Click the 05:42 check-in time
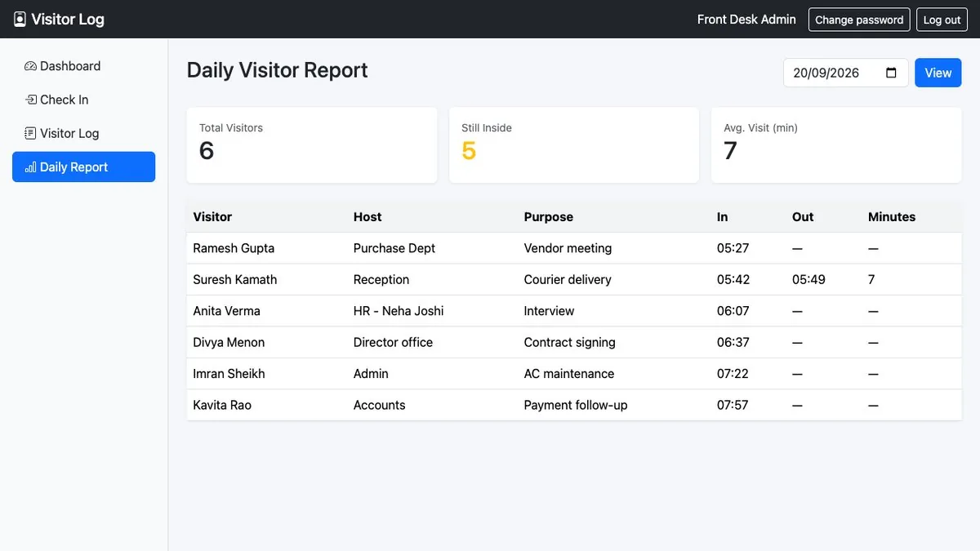This screenshot has width=980, height=551. (x=733, y=279)
